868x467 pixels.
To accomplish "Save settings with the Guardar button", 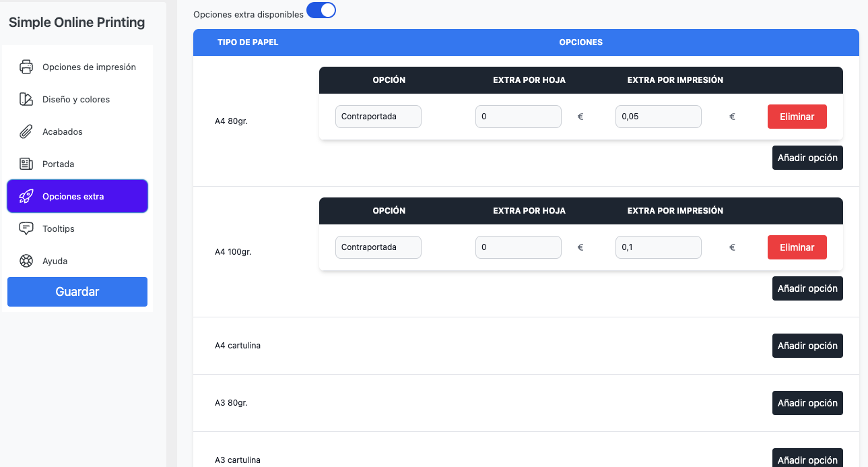I will (77, 292).
